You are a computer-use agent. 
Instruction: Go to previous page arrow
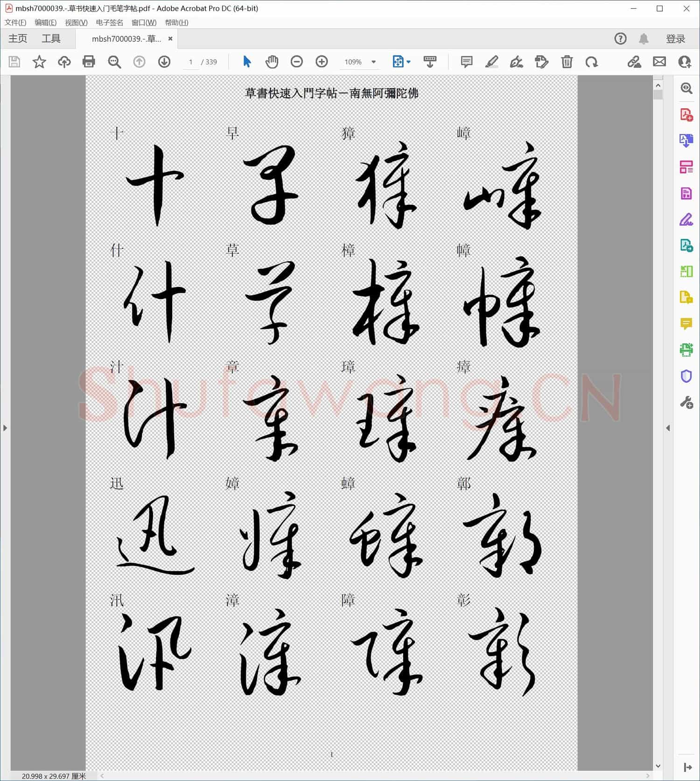[x=139, y=62]
